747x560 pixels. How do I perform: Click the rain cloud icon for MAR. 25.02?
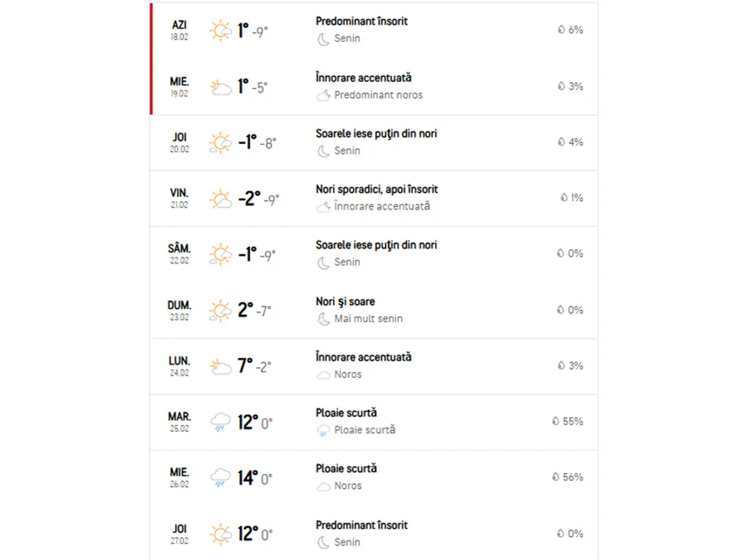(220, 422)
